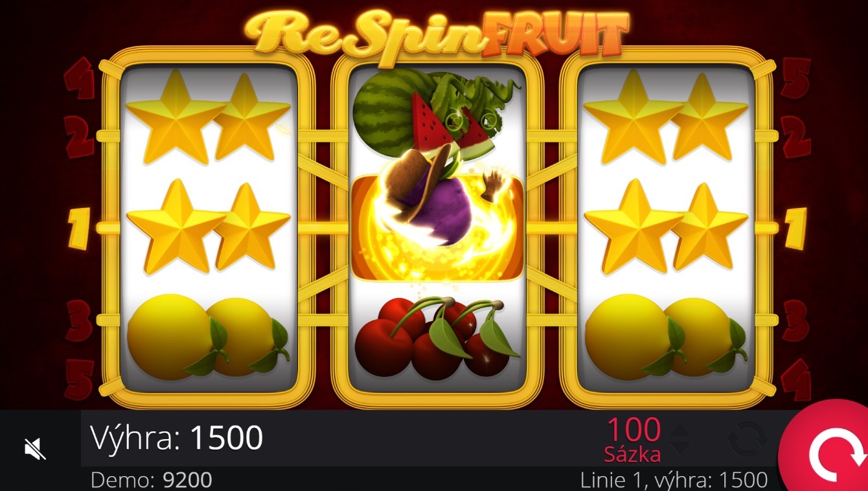The width and height of the screenshot is (868, 491).
Task: Click the Linie 1 win info text
Action: pyautogui.click(x=674, y=480)
